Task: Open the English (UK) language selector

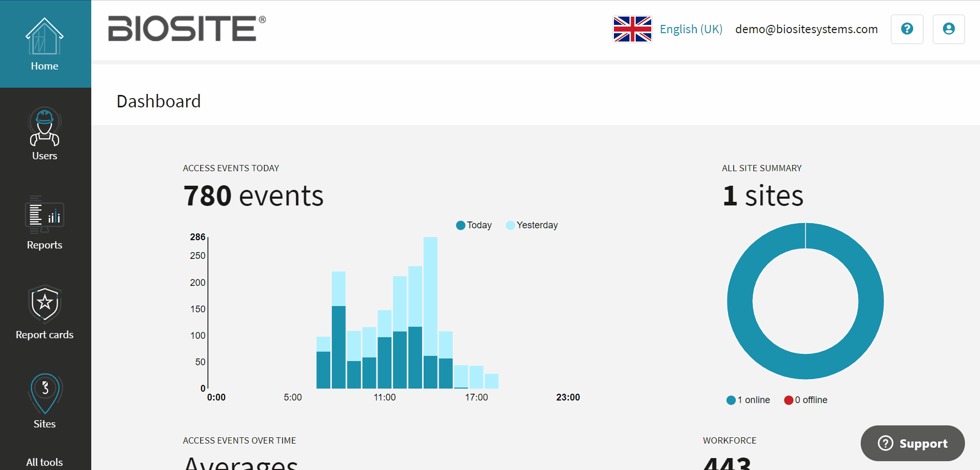Action: 691,29
